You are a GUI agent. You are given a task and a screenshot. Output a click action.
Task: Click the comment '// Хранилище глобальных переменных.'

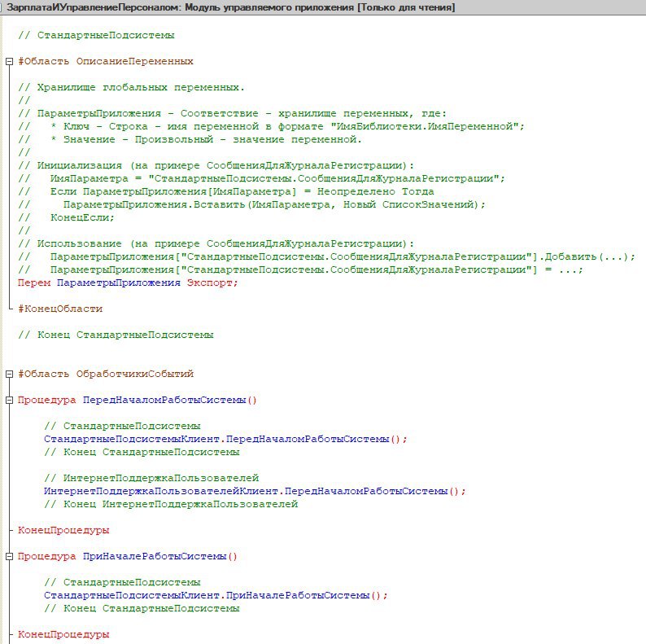tap(131, 87)
